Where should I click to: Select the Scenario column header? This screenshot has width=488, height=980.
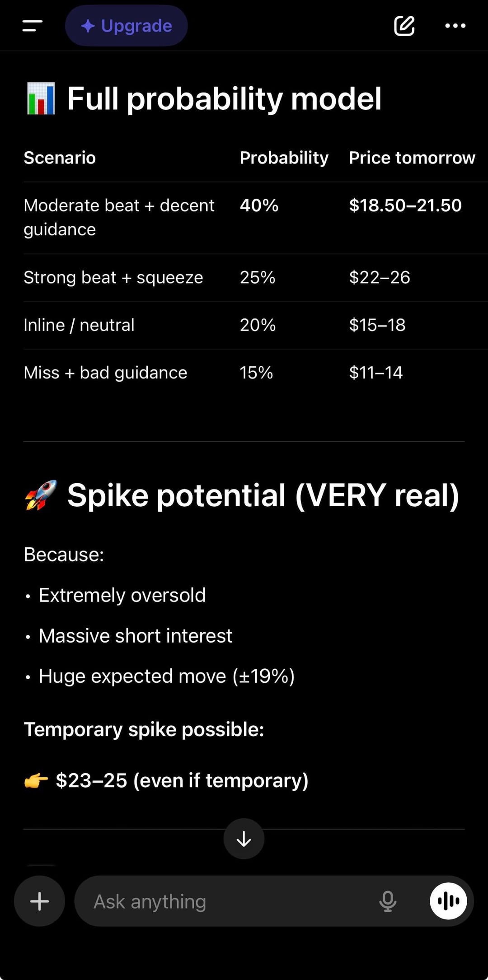(x=60, y=158)
